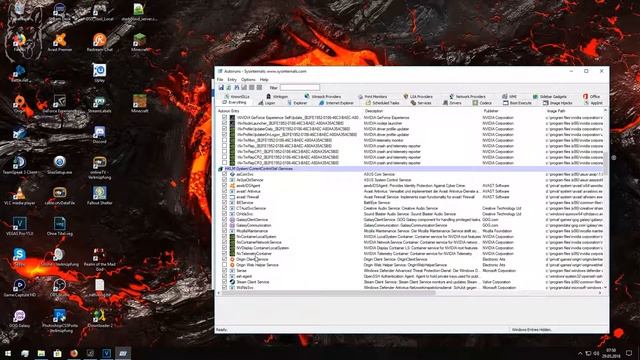Viewport: 640px width, 360px height.
Task: Open the Game Capture HD desktop icon
Action: point(19,287)
